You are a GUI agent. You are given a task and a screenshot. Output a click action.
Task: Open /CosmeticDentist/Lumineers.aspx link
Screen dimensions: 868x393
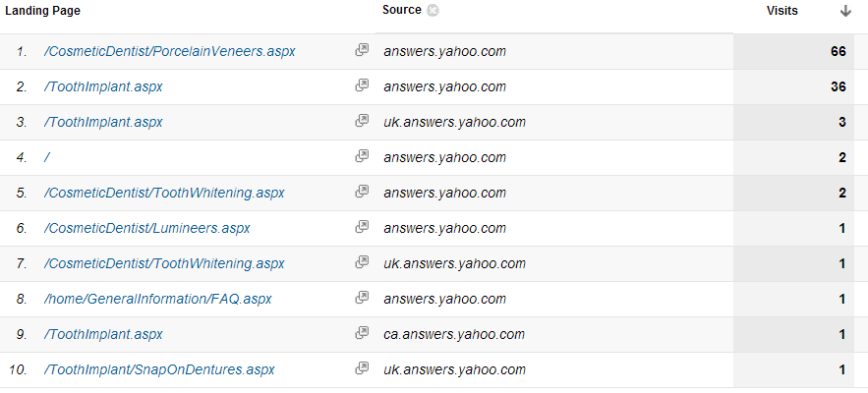[x=146, y=229]
